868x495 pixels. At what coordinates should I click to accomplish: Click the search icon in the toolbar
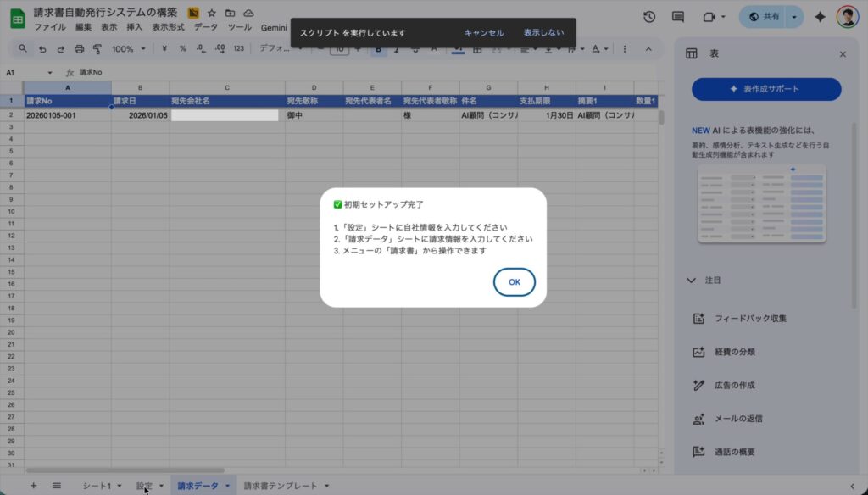tap(23, 49)
